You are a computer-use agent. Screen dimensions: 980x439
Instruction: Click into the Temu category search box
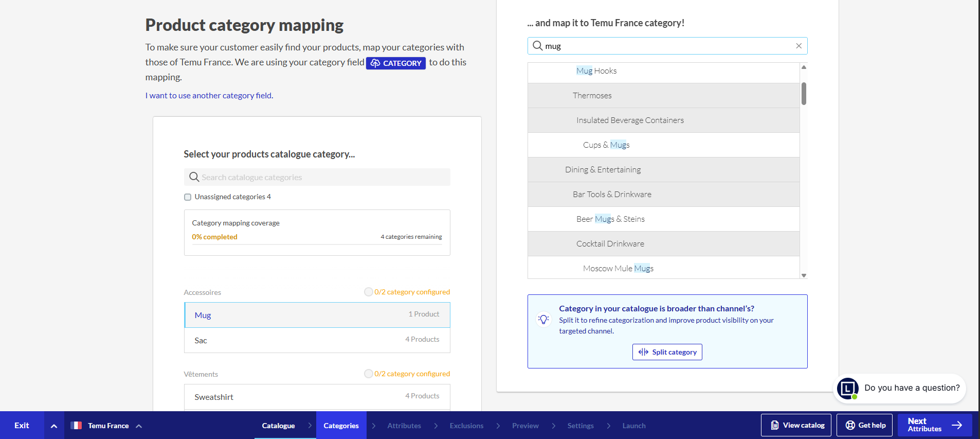pos(667,46)
